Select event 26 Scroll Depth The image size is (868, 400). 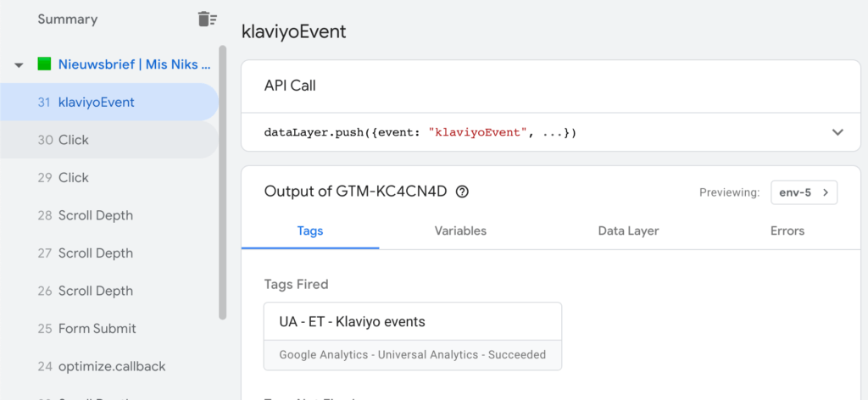coord(95,291)
